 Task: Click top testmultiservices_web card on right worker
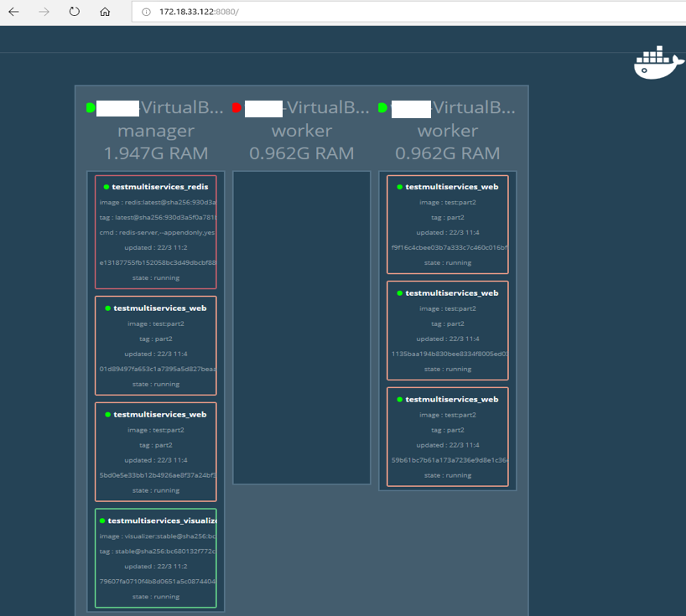pyautogui.click(x=447, y=224)
